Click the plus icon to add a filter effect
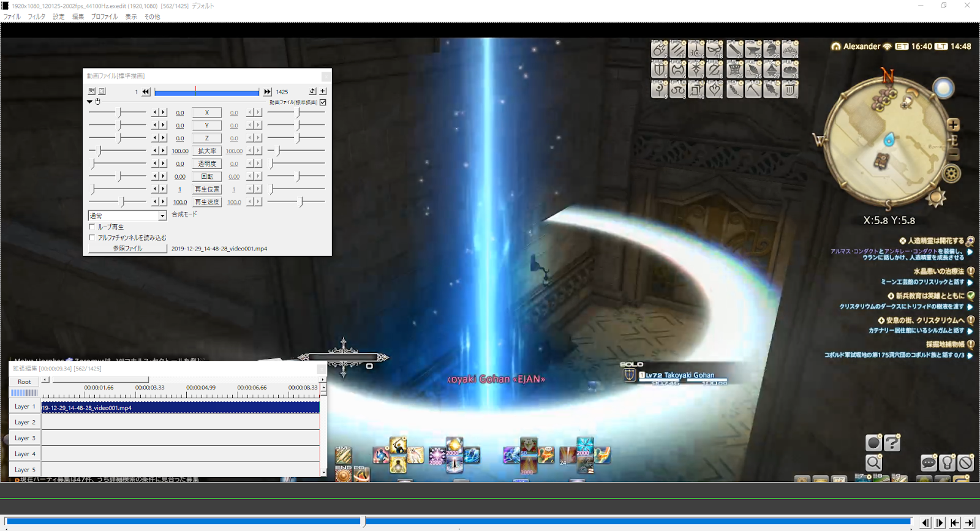This screenshot has width=980, height=531. [323, 91]
